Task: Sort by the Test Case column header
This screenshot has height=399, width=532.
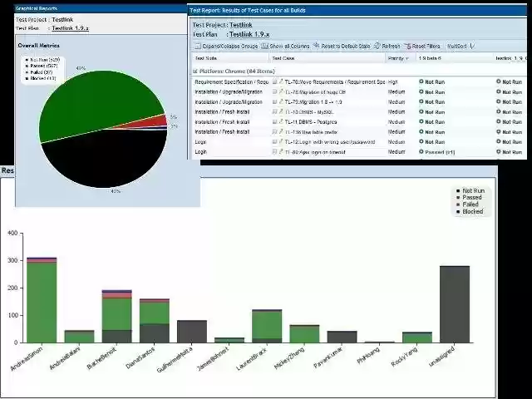Action: [x=283, y=58]
